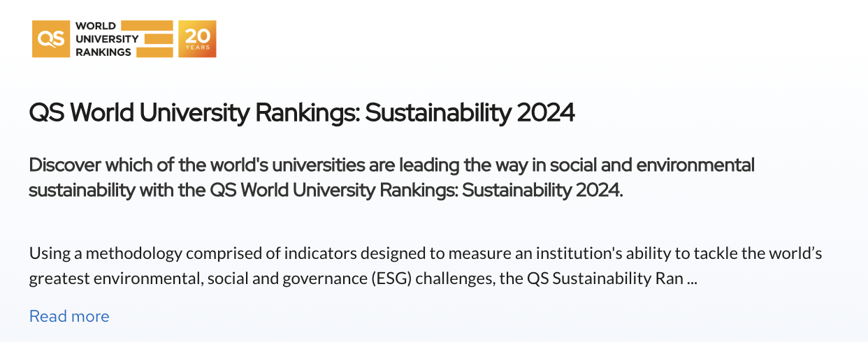Click the number 20 in the badge
Viewport: 868px width, 342px height.
pos(198,36)
